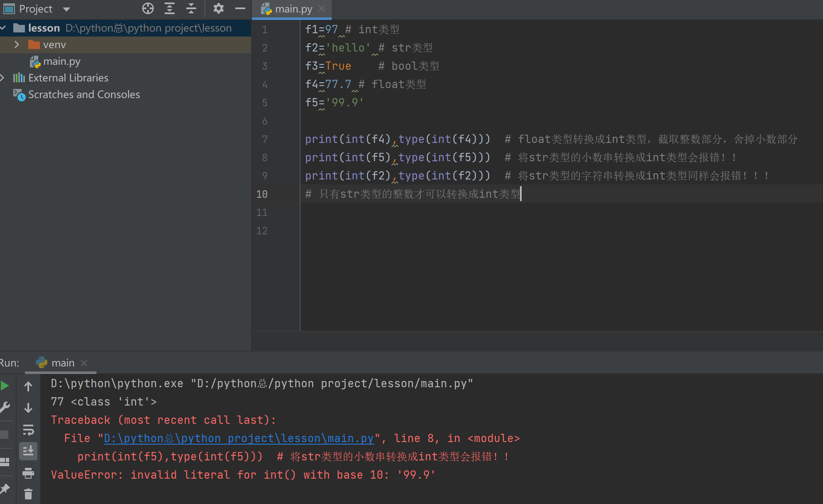
Task: Click print(int(f4) statement on line 7
Action: (398, 139)
